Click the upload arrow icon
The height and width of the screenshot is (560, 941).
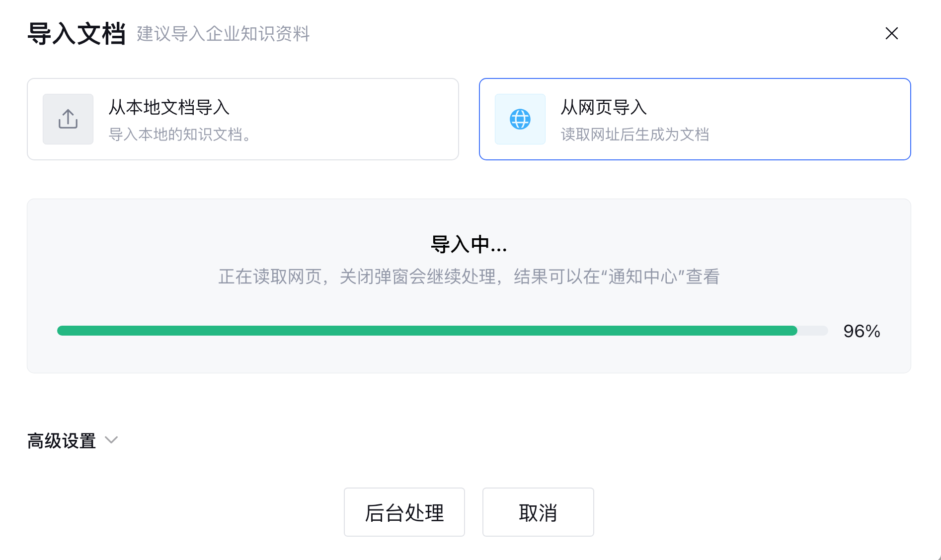pyautogui.click(x=68, y=119)
